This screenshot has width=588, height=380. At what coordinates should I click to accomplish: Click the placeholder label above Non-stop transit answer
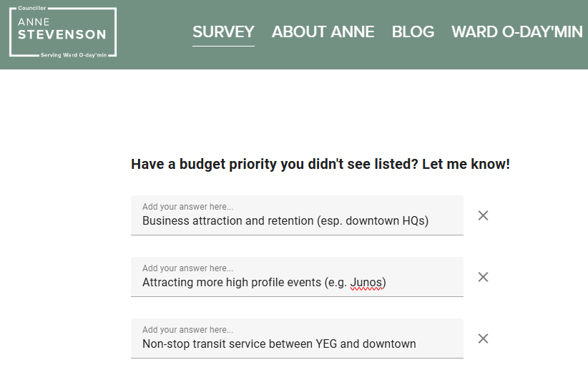pyautogui.click(x=187, y=330)
